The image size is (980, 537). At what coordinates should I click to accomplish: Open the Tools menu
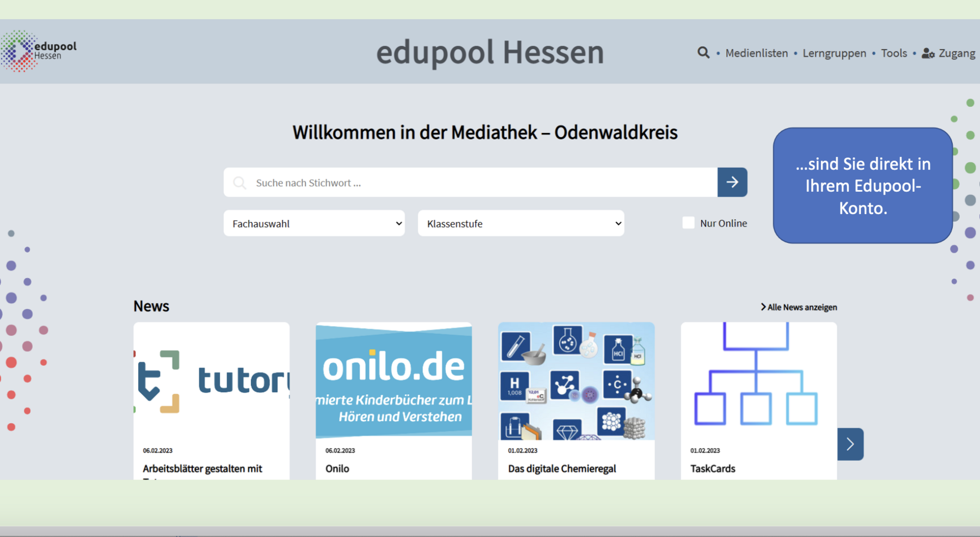coord(894,53)
